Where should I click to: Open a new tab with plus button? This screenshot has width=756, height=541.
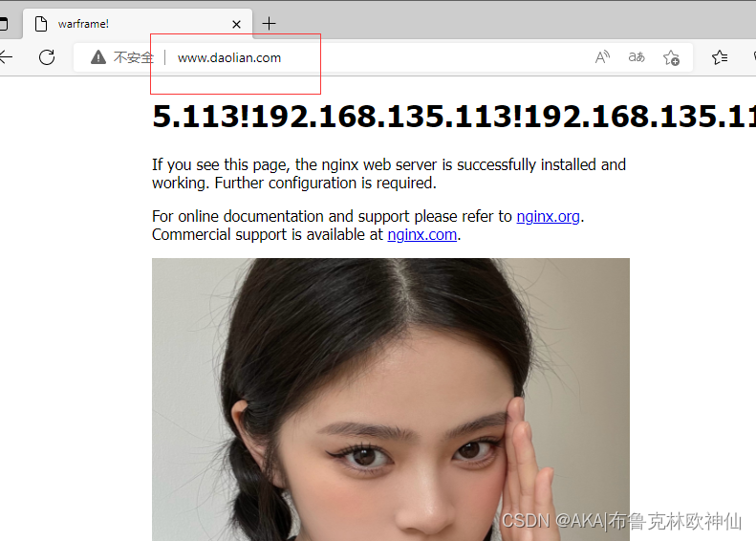[269, 24]
